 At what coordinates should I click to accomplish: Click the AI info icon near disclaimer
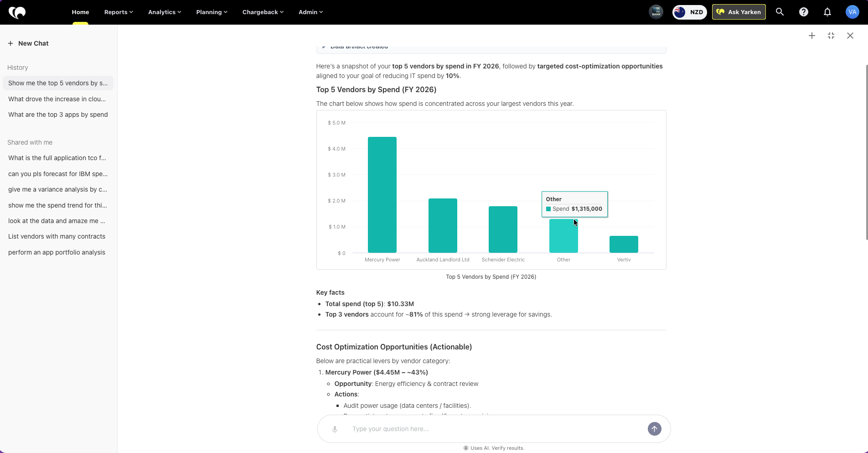coord(466,448)
